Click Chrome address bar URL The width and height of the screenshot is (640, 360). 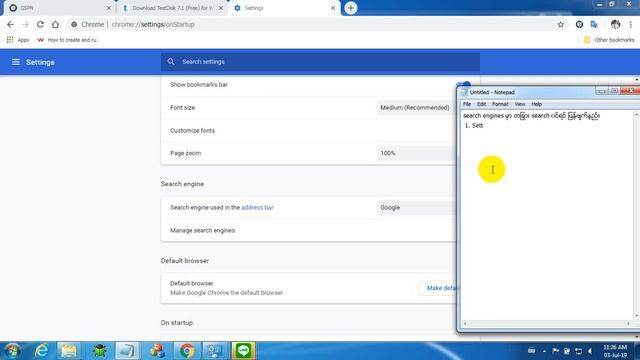[153, 24]
